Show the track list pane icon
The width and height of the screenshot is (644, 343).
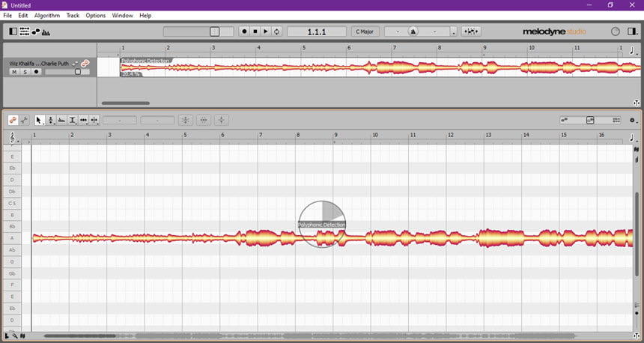click(x=24, y=31)
